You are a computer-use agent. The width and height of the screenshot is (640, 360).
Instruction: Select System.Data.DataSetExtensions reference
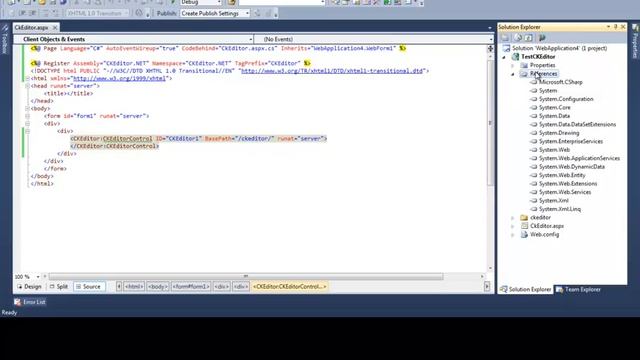[577, 124]
